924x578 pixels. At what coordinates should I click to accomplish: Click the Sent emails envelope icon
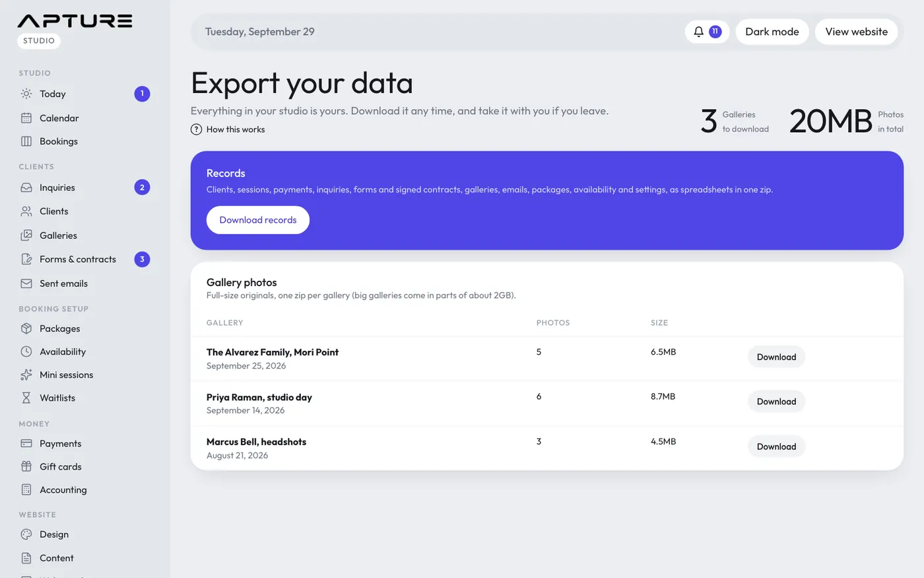26,283
